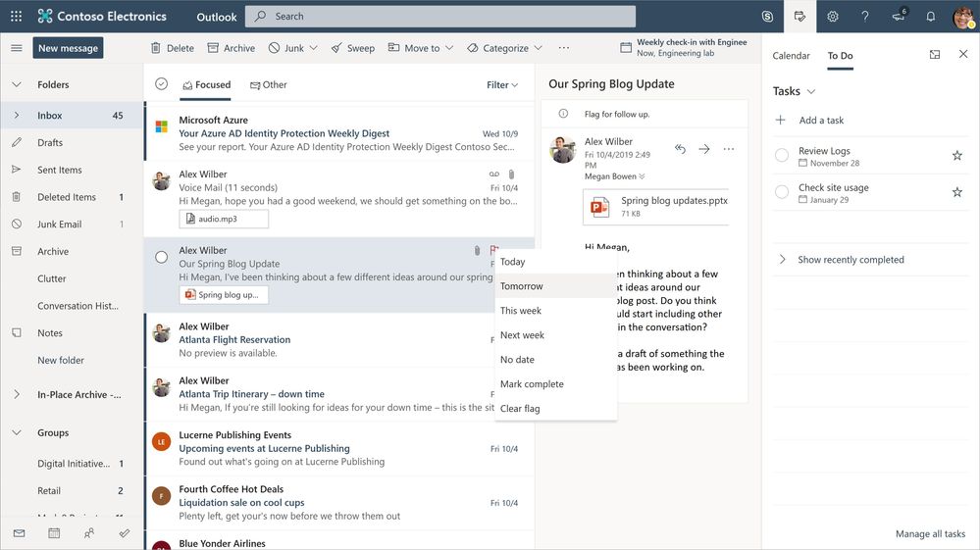Image resolution: width=980 pixels, height=550 pixels.
Task: Open What's new megaphone icon
Action: pos(899,17)
